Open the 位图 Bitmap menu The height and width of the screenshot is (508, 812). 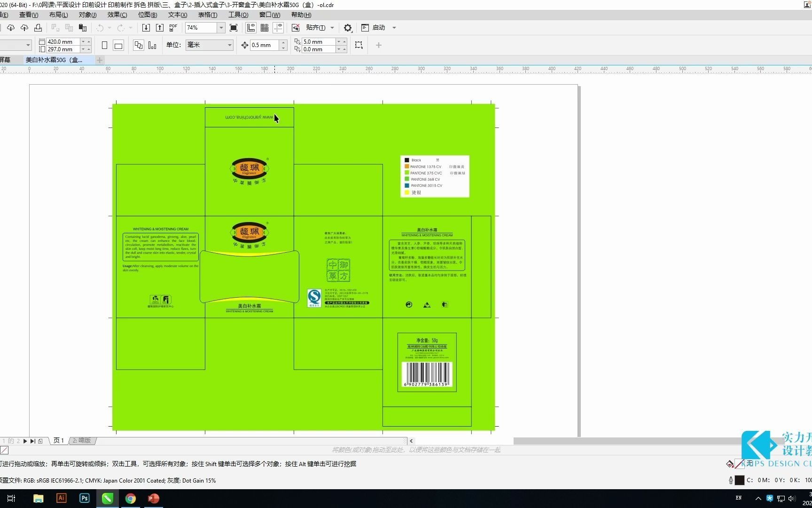tap(148, 15)
